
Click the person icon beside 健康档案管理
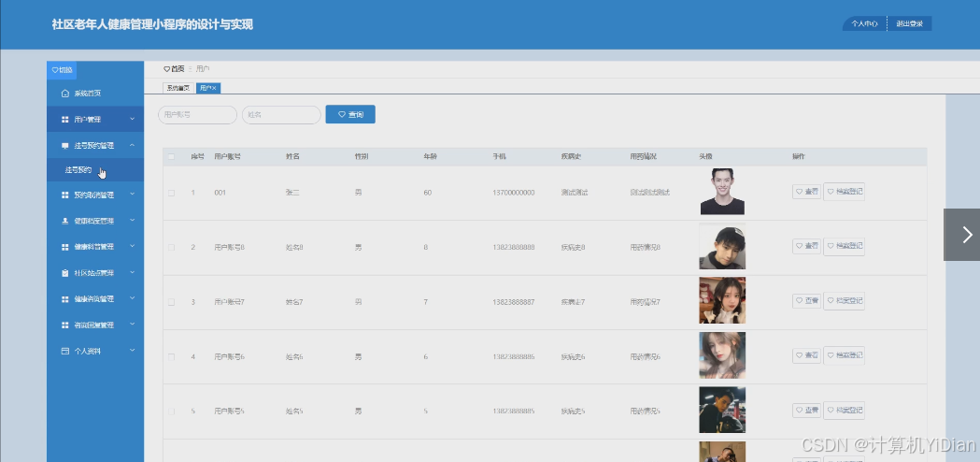[65, 221]
